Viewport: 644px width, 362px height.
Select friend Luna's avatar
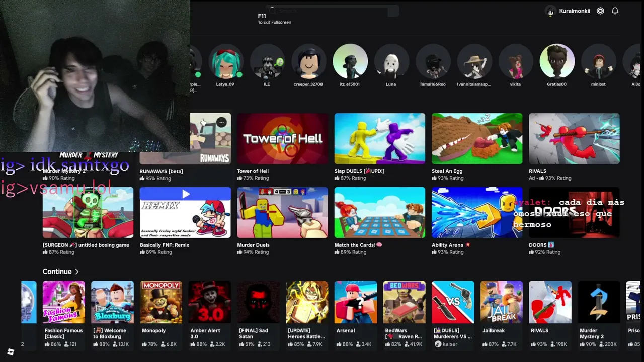pyautogui.click(x=391, y=61)
